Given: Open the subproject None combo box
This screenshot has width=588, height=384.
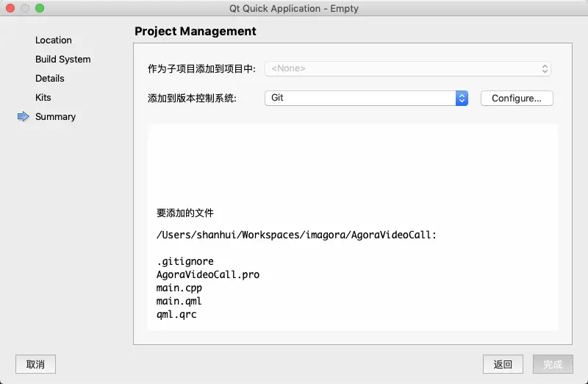Looking at the screenshot, I should (408, 68).
